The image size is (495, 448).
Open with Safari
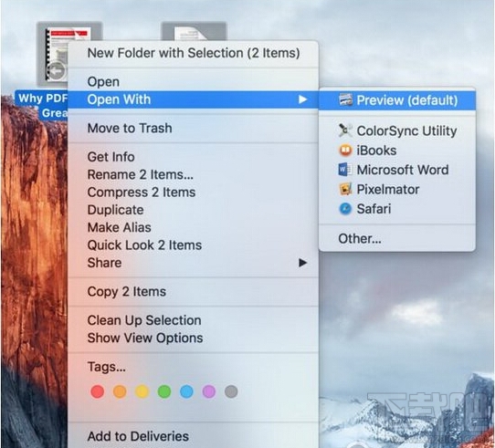pyautogui.click(x=397, y=209)
